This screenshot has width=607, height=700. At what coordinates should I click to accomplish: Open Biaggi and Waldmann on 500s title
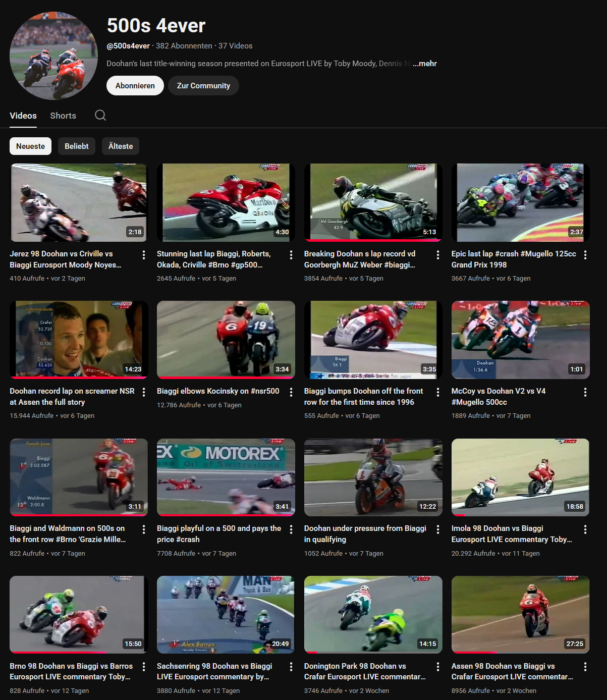tap(68, 534)
